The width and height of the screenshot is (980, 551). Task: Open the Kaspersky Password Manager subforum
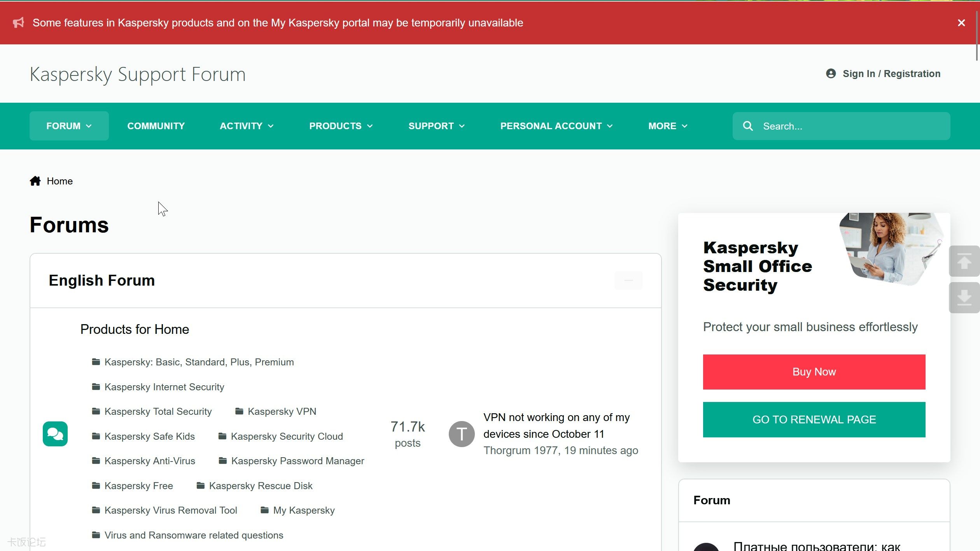pyautogui.click(x=297, y=461)
